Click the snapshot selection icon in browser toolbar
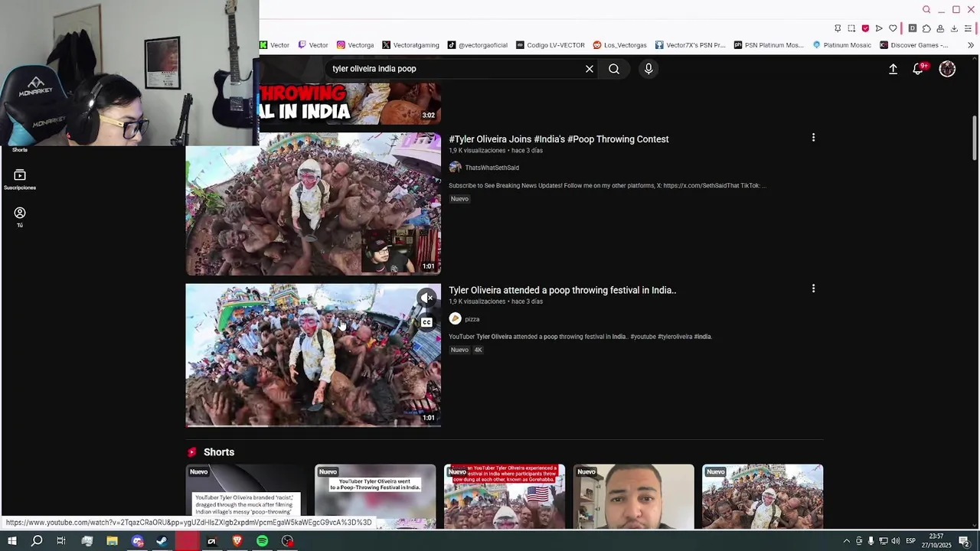This screenshot has height=551, width=980. pyautogui.click(x=851, y=28)
